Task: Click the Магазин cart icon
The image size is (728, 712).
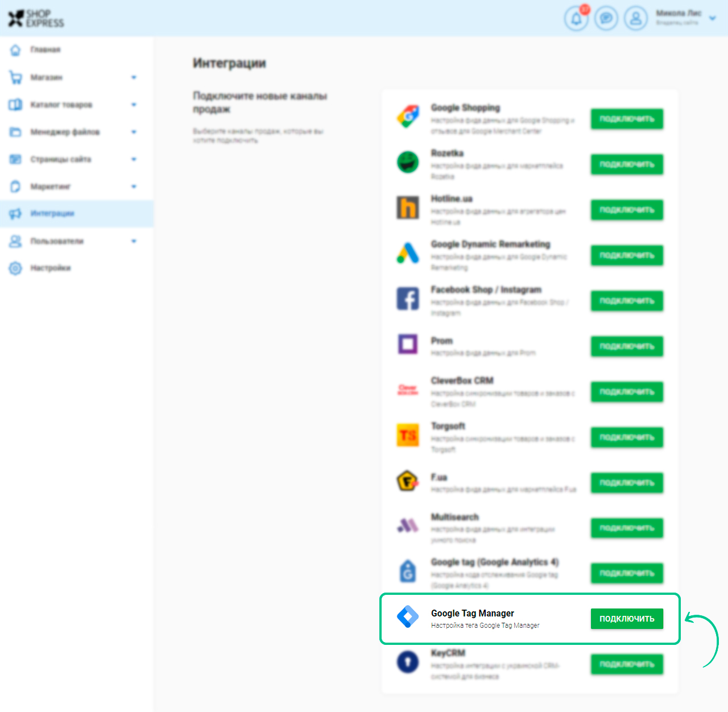Action: (x=15, y=77)
